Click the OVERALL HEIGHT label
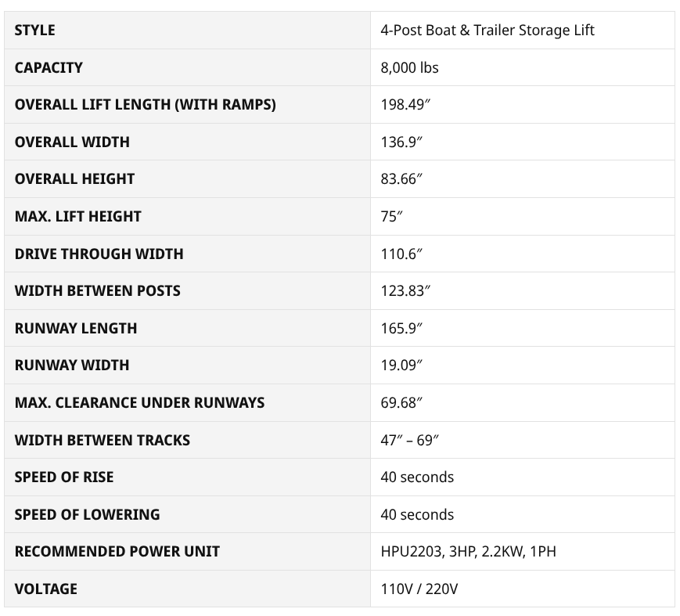This screenshot has height=616, width=680. 74,179
